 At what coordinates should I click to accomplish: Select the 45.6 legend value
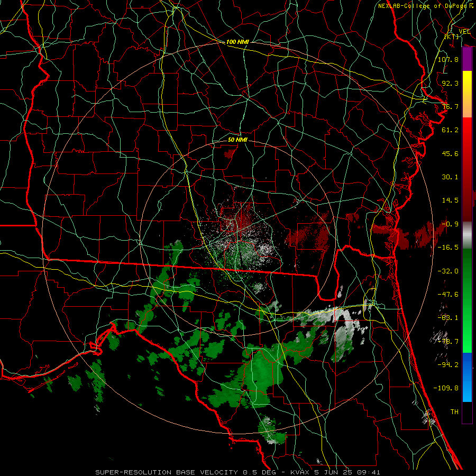click(450, 153)
